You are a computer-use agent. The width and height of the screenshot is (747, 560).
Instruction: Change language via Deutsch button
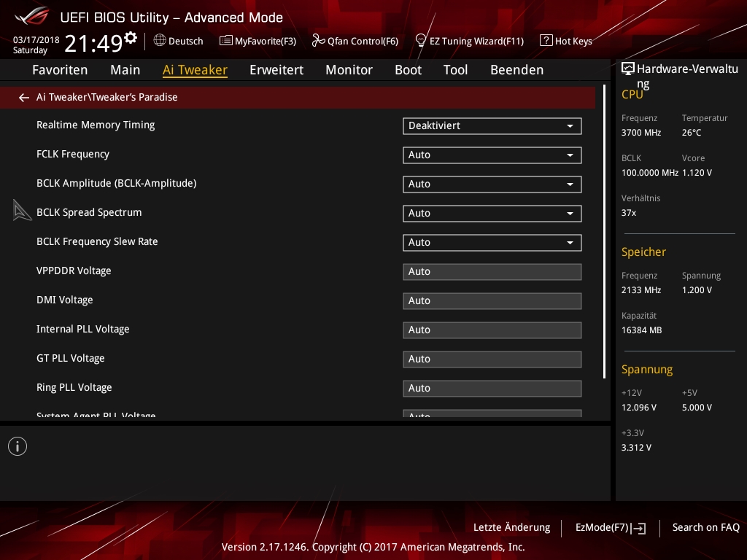point(179,41)
